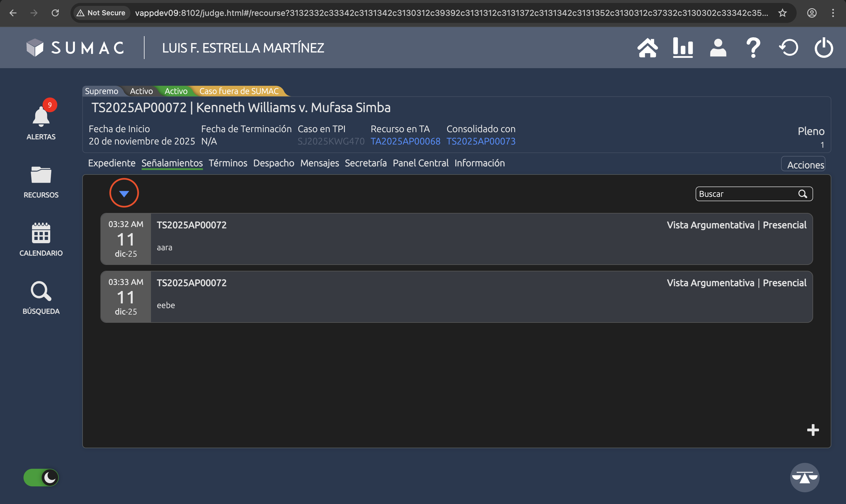This screenshot has height=504, width=846.
Task: Add new señalamiento with plus button
Action: 813,430
